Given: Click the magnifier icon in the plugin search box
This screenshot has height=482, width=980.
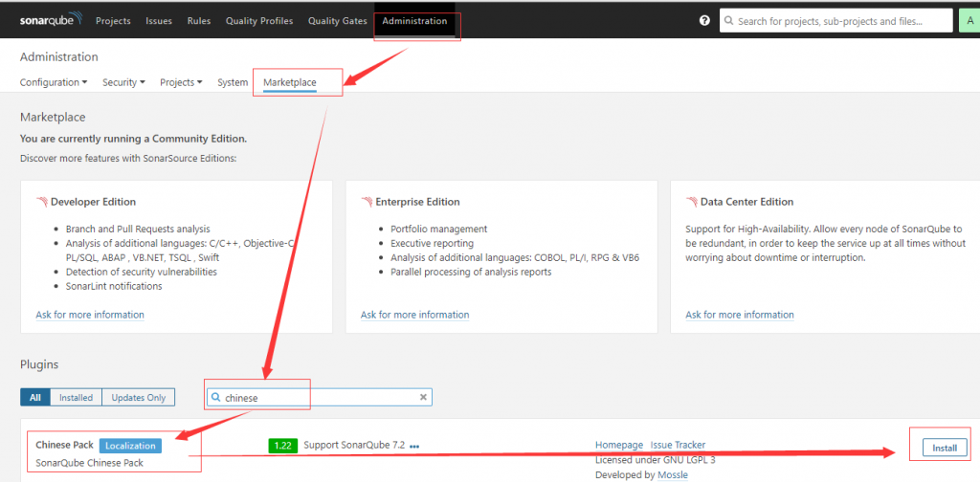Looking at the screenshot, I should coord(216,397).
